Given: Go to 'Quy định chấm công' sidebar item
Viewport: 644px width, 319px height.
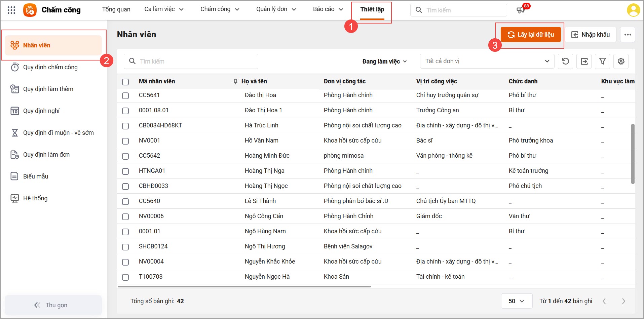Looking at the screenshot, I should tap(50, 67).
